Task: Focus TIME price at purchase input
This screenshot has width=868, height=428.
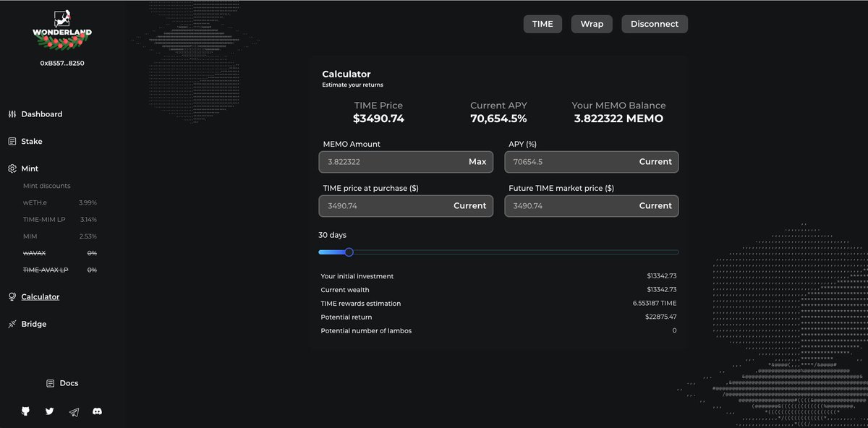Action: 406,206
